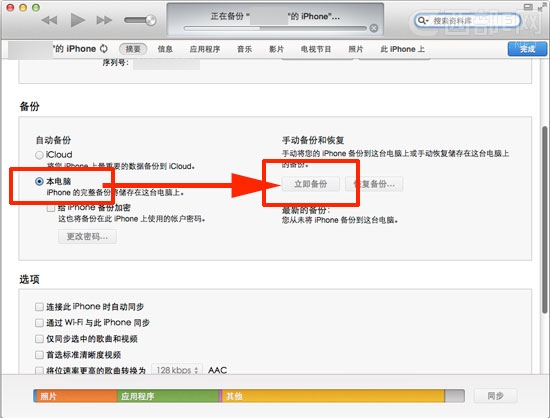Enable 连接此 iPhone 时自动同步 checkbox

39,307
